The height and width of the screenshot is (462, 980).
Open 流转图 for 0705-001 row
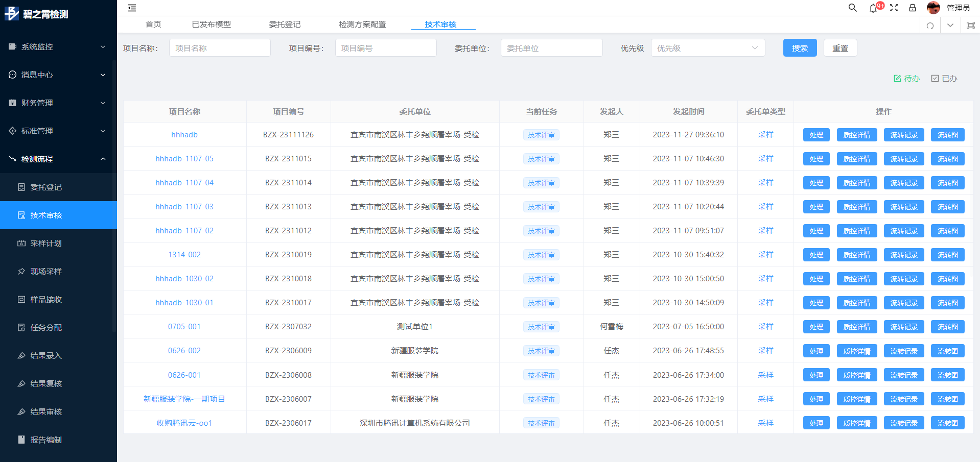pos(948,327)
